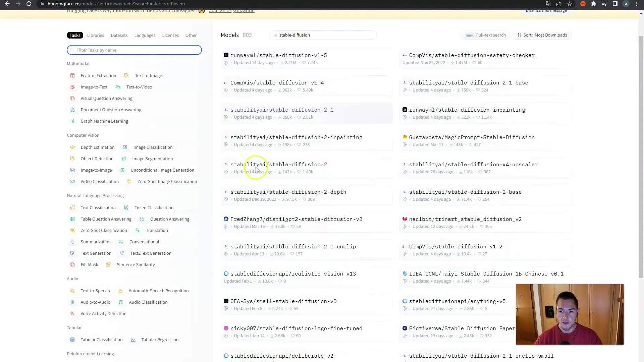The height and width of the screenshot is (362, 644).
Task: Scroll down the models list scrollbar
Action: [x=640, y=331]
